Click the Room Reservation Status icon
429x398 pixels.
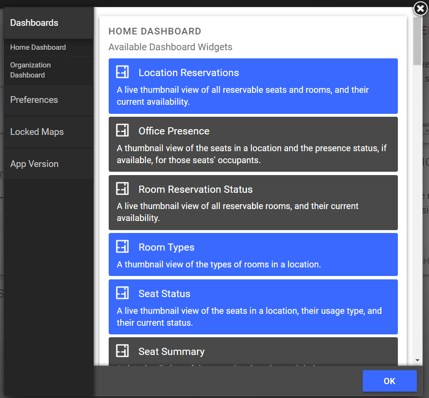click(x=122, y=189)
